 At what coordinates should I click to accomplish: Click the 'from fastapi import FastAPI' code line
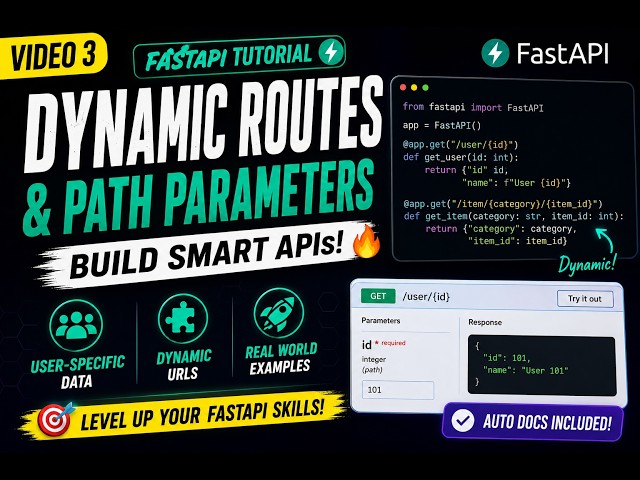[473, 107]
